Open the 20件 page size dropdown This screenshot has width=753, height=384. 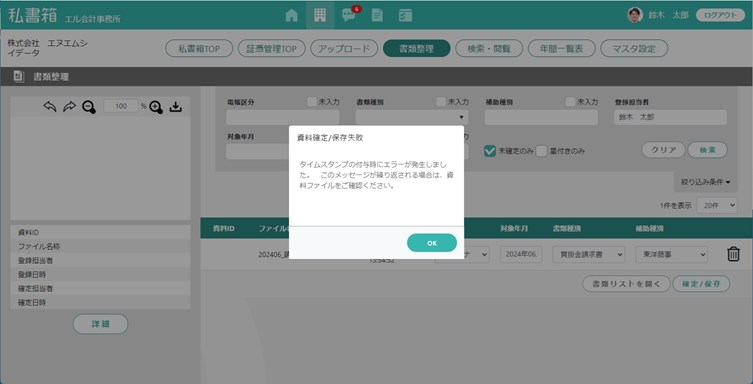point(717,205)
